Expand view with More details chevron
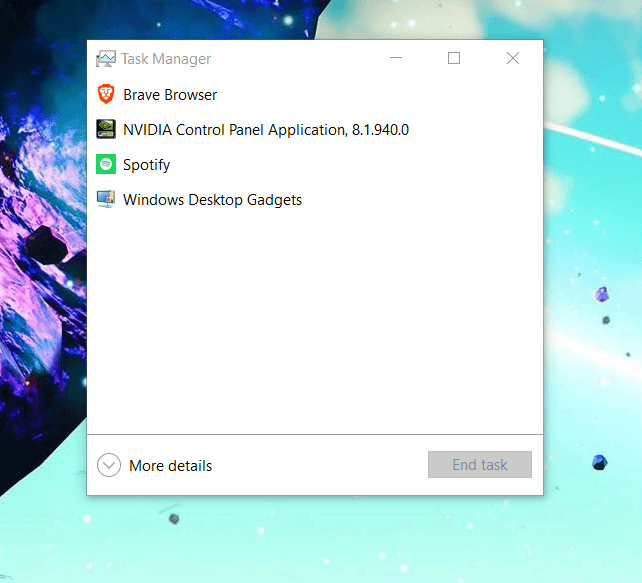642x583 pixels. 109,465
